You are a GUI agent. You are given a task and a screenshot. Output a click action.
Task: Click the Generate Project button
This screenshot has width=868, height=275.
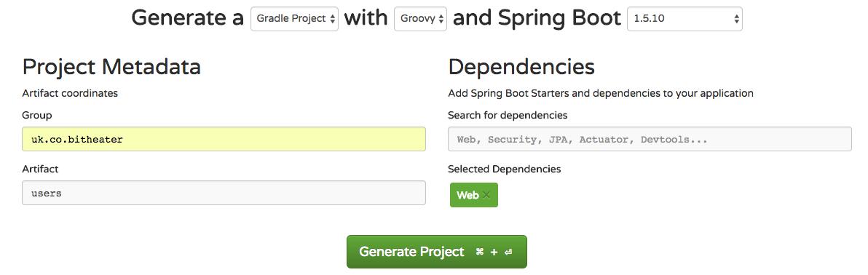[x=437, y=252]
